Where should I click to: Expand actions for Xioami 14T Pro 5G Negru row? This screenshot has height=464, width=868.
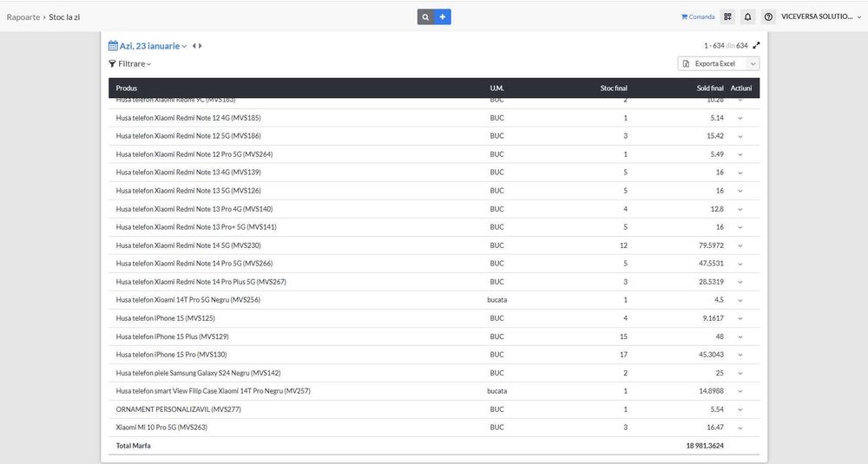click(x=740, y=301)
